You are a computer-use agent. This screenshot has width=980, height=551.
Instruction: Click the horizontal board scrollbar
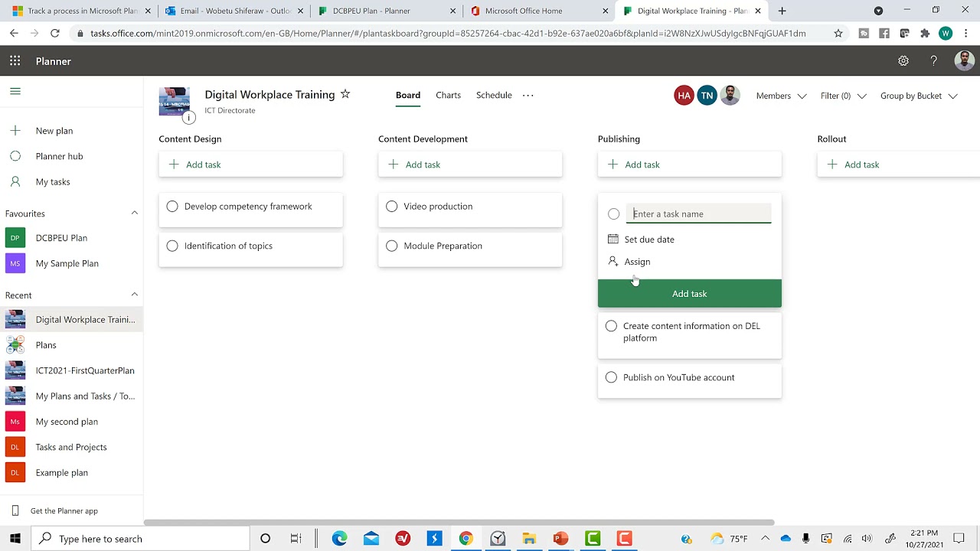pyautogui.click(x=459, y=523)
